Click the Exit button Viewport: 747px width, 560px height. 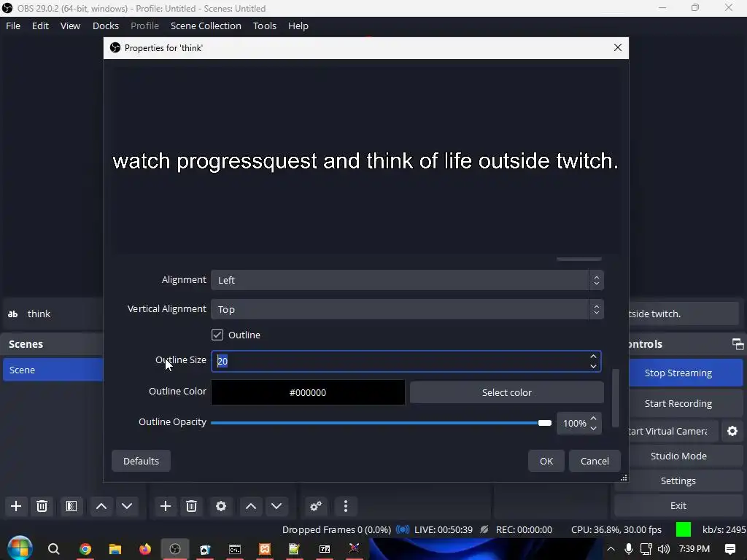point(678,506)
